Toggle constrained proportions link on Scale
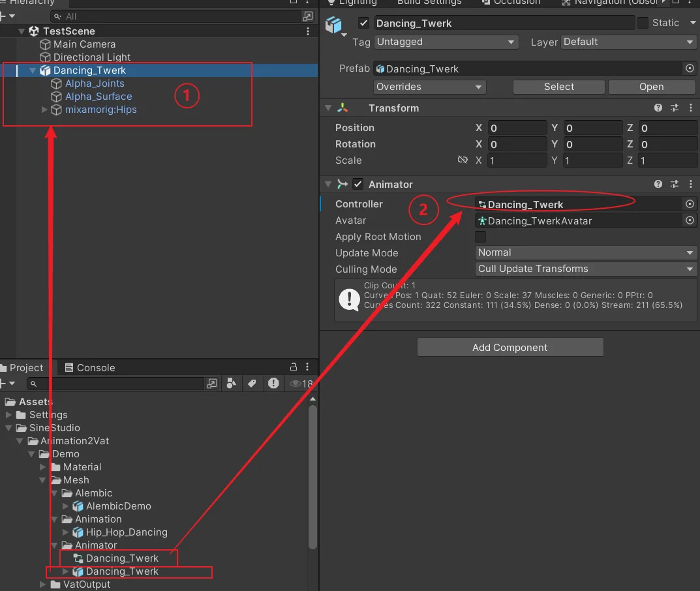Viewport: 700px width, 591px height. coord(463,160)
